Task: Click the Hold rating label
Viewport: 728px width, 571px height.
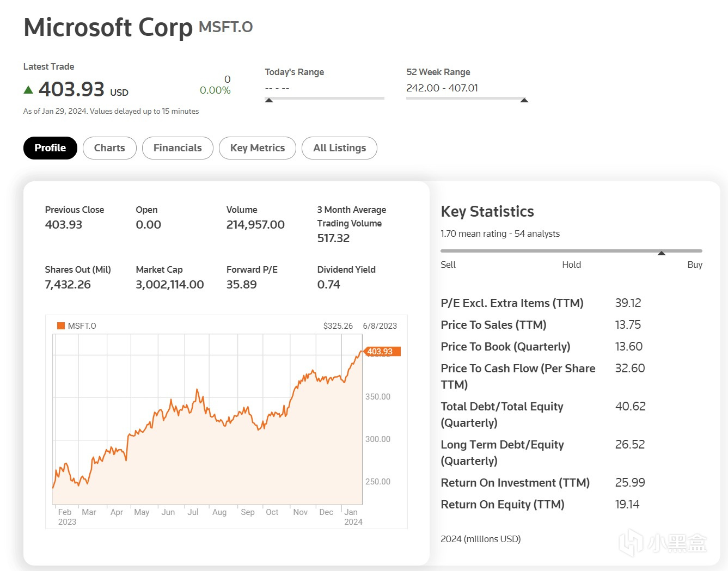Action: [571, 265]
